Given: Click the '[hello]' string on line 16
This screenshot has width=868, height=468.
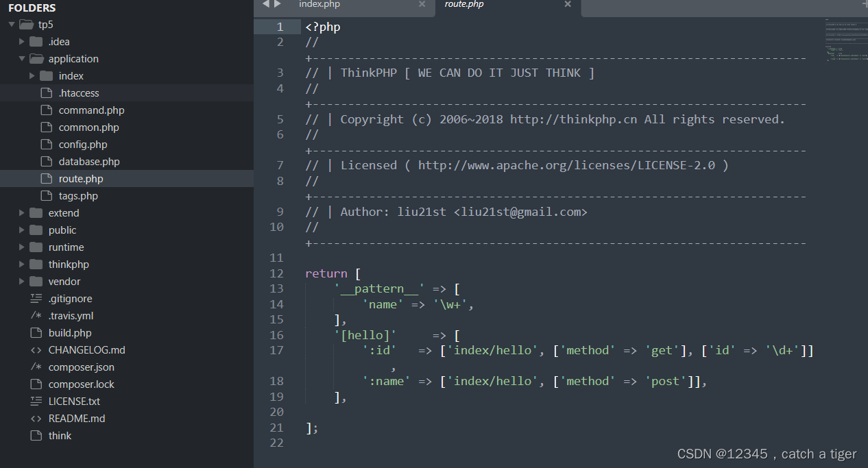Looking at the screenshot, I should (365, 335).
